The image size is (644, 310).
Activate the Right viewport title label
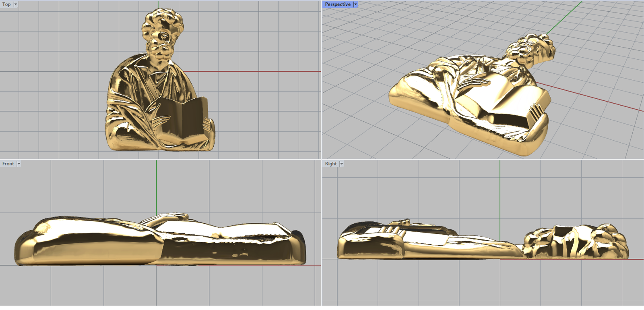click(331, 164)
